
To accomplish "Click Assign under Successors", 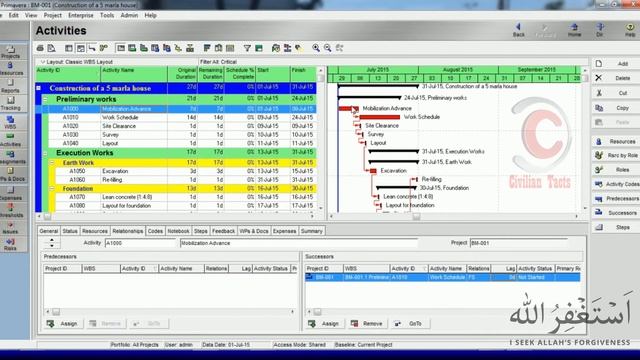I will coord(324,324).
